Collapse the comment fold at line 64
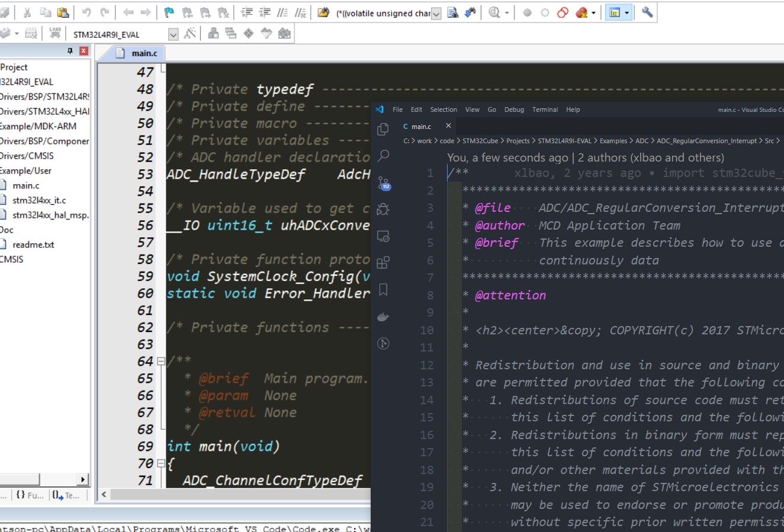The width and height of the screenshot is (784, 532). point(160,360)
